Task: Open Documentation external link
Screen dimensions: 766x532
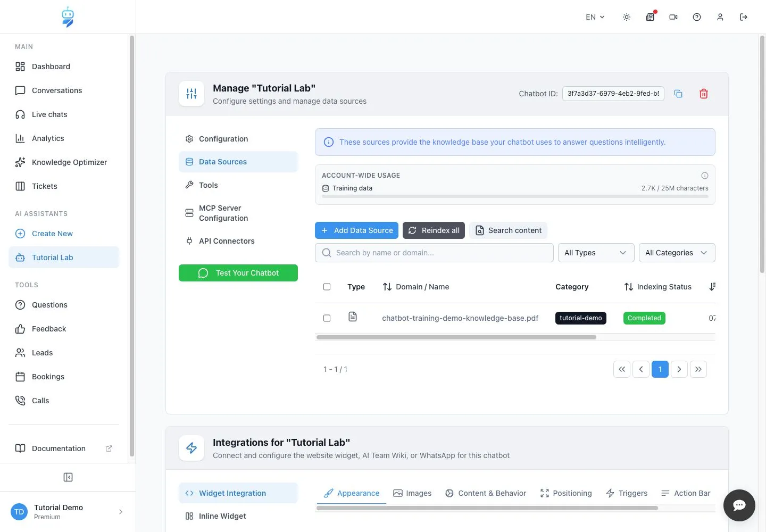Action: point(64,448)
